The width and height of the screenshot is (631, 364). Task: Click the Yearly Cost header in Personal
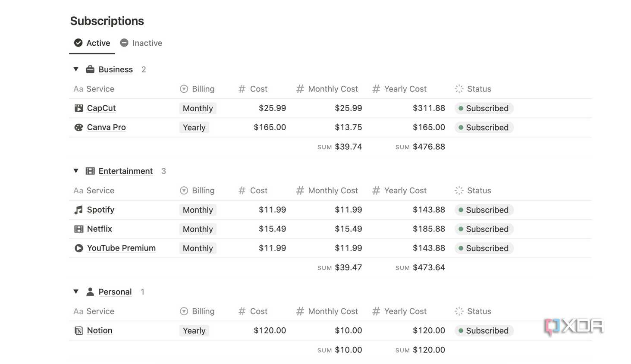click(399, 311)
